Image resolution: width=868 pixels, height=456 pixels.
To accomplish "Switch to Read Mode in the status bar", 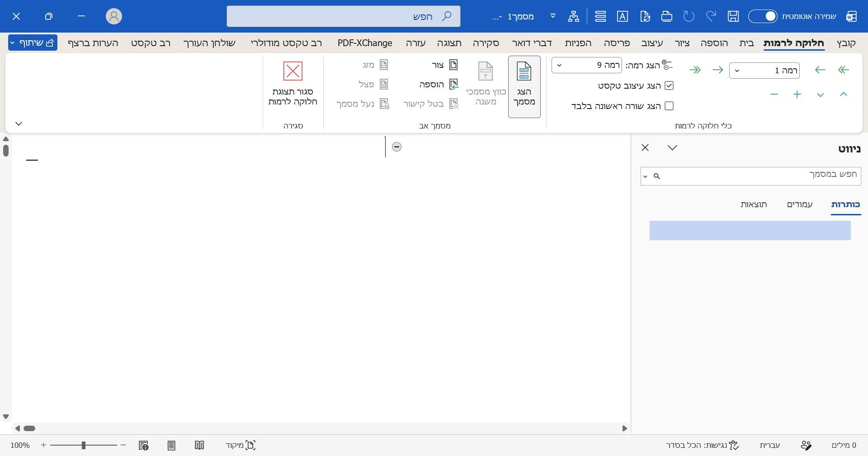I will pyautogui.click(x=199, y=445).
